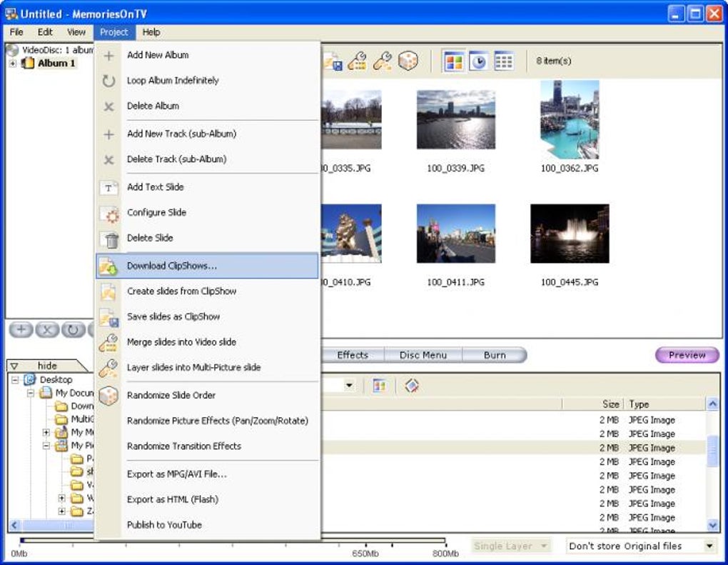Click the layer slides wrench toolbar icon
The width and height of the screenshot is (728, 565).
(x=383, y=61)
